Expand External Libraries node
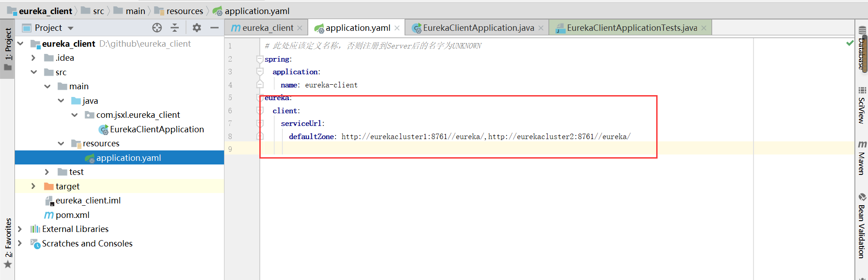Screen dimensions: 868x280 20,229
